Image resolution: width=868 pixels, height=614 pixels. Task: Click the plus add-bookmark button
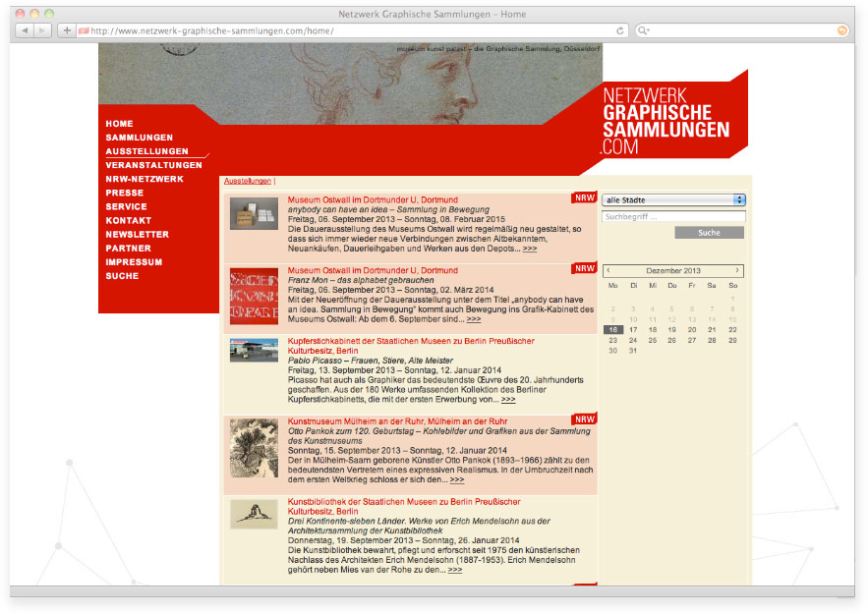point(67,30)
